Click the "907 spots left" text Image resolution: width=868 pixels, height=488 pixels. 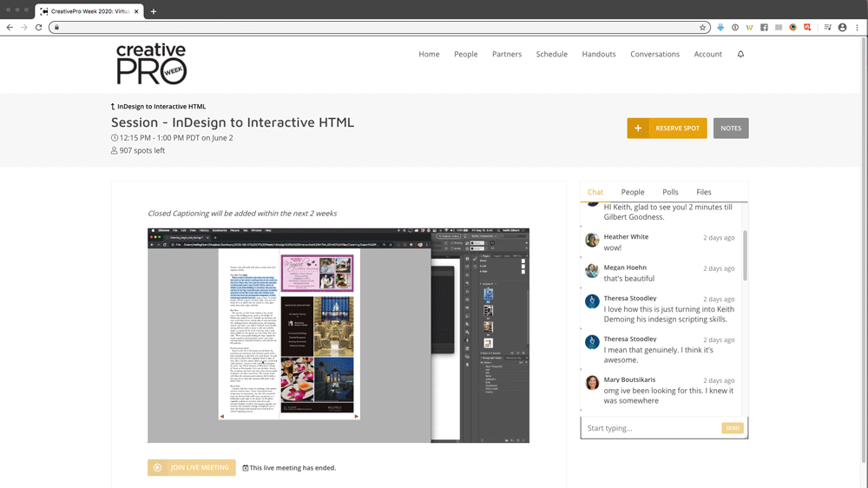tap(142, 150)
